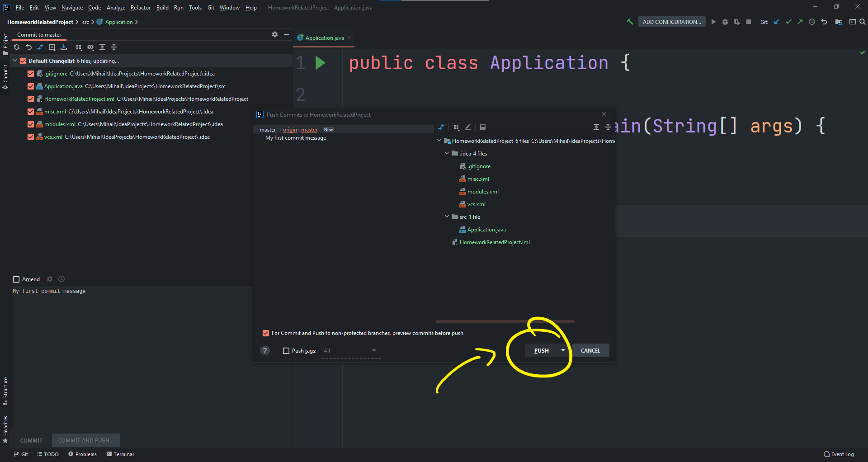The width and height of the screenshot is (868, 462).
Task: Click gutter run arrow beside line 1
Action: (x=320, y=63)
